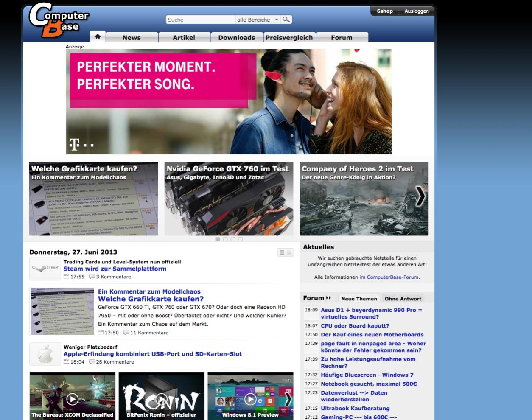Click the graphics card list article thumbnail
This screenshot has width=532, height=420.
(x=62, y=311)
